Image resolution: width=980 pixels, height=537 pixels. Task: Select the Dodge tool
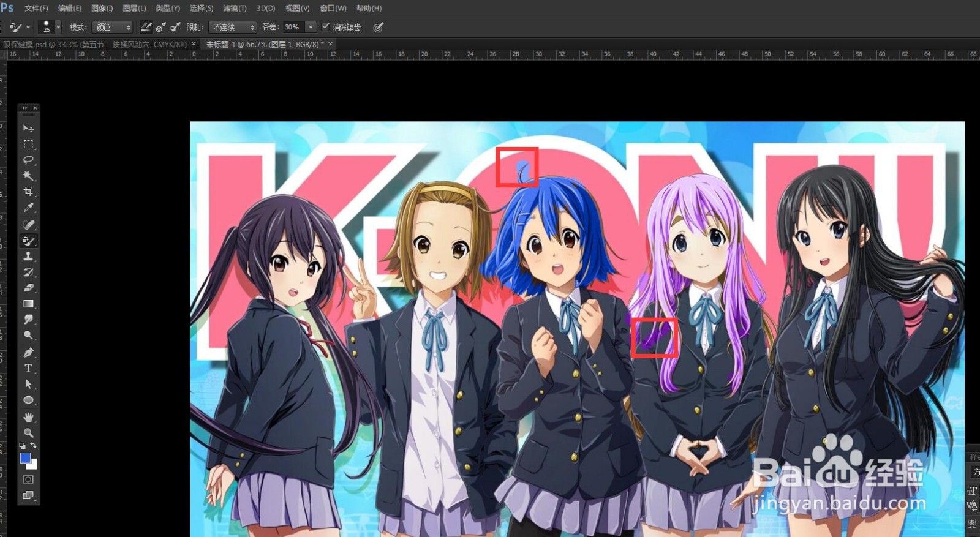point(28,336)
